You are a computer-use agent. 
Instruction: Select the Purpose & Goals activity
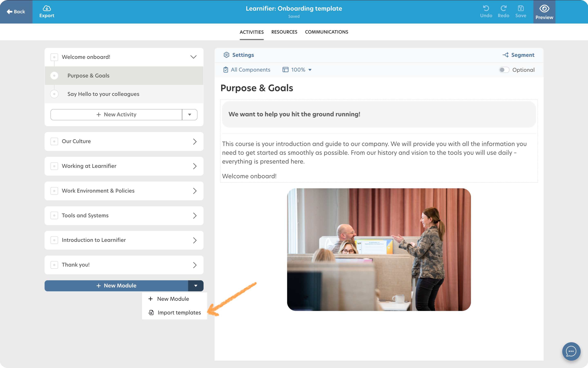124,76
